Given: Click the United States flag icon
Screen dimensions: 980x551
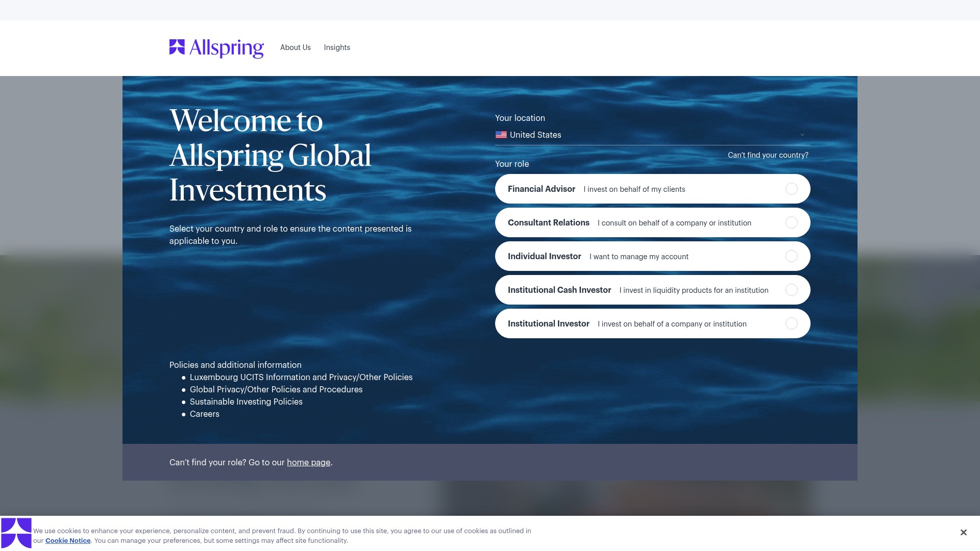Looking at the screenshot, I should tap(501, 135).
